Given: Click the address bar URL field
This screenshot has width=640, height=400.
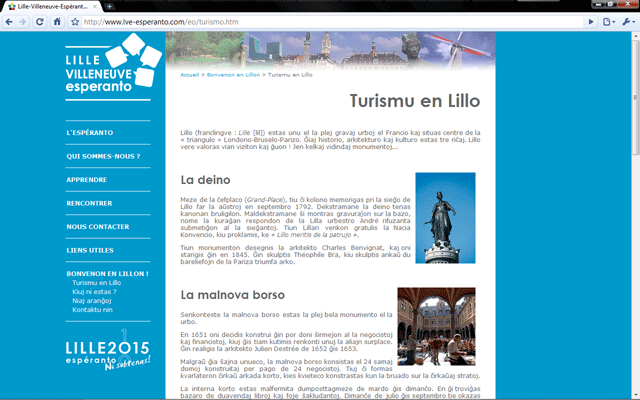Looking at the screenshot, I should click(x=333, y=22).
